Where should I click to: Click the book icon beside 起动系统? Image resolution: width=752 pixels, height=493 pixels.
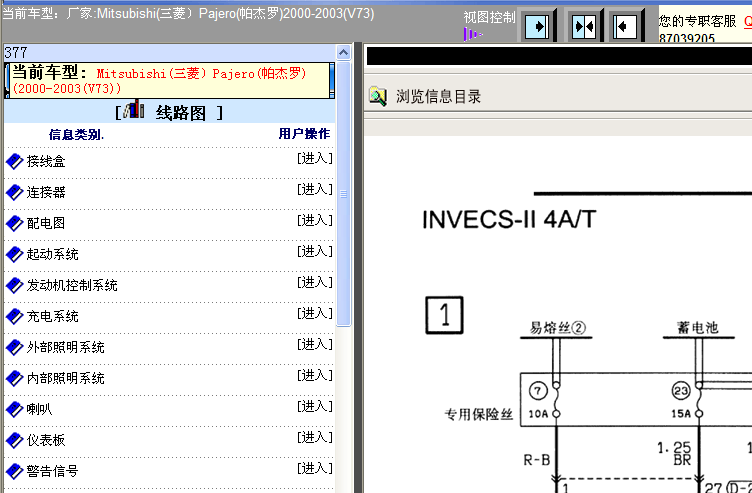(x=14, y=254)
